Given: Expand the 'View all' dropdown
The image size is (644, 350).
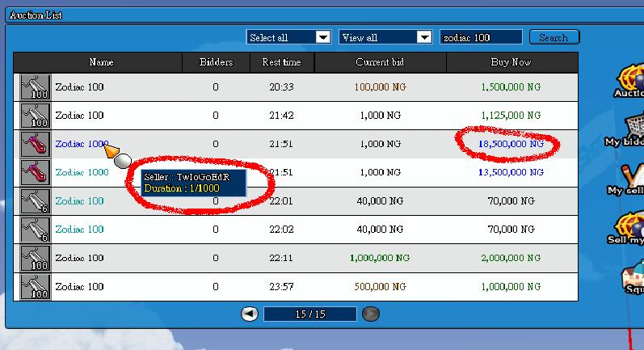Looking at the screenshot, I should point(424,37).
